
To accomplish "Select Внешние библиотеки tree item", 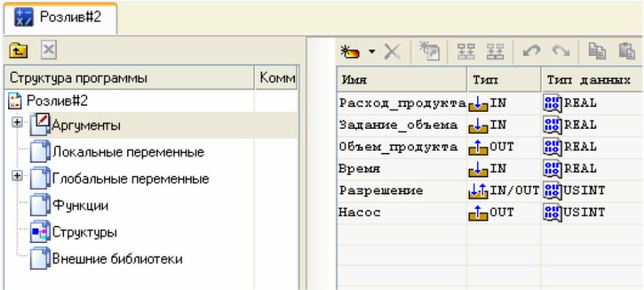I will coord(117,259).
